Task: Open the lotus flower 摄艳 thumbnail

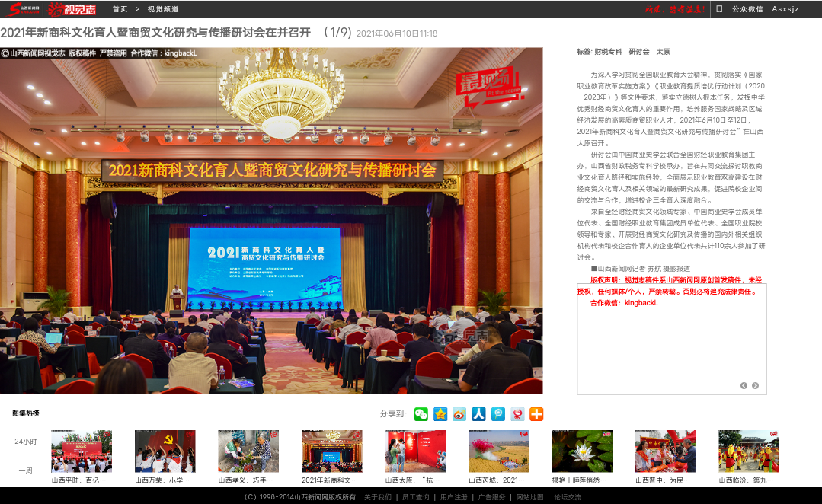Action: click(x=581, y=451)
